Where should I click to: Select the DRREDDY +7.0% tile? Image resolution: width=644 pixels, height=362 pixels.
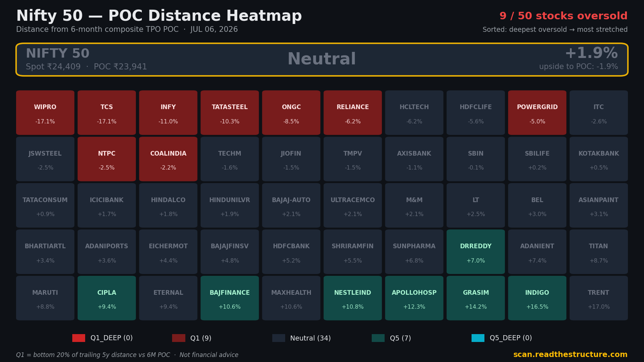point(476,252)
